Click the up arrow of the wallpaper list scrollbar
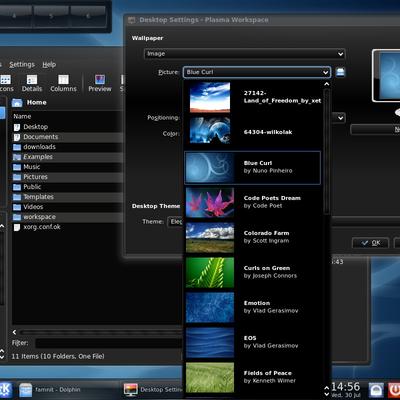 (327, 84)
